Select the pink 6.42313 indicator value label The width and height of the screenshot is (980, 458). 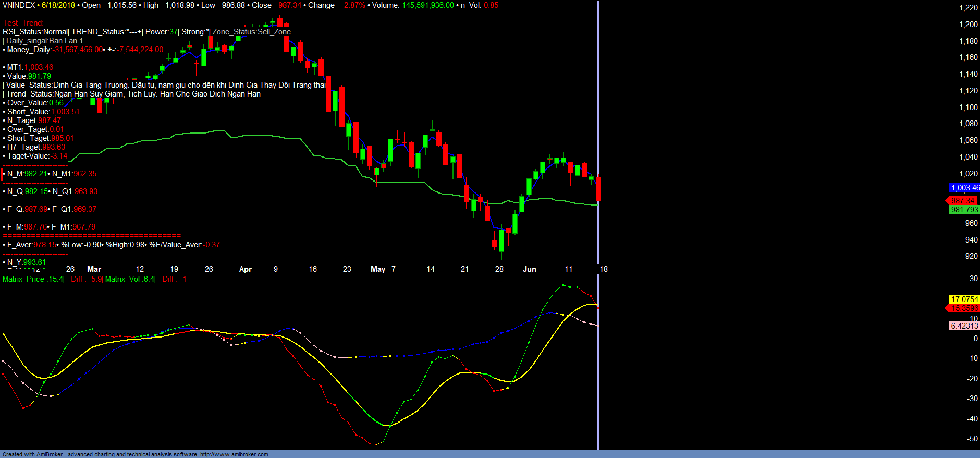click(x=964, y=326)
